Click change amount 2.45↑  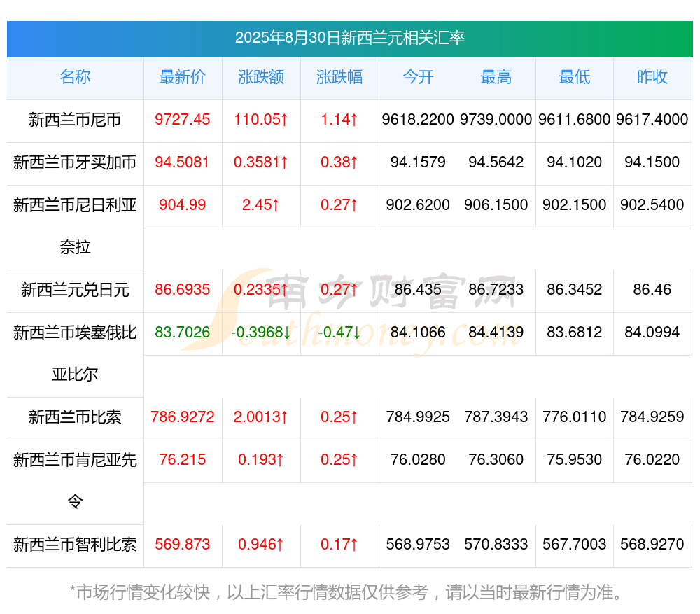click(x=260, y=205)
